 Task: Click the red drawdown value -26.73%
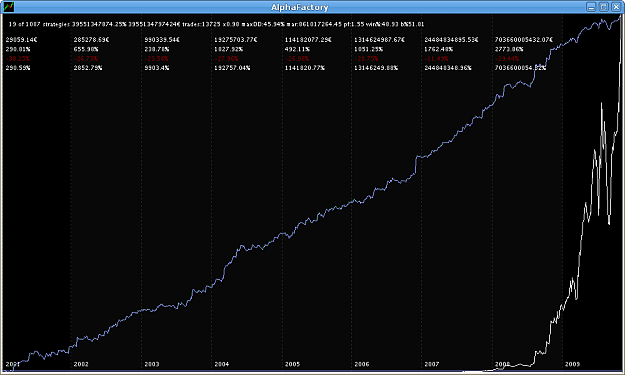tap(86, 59)
